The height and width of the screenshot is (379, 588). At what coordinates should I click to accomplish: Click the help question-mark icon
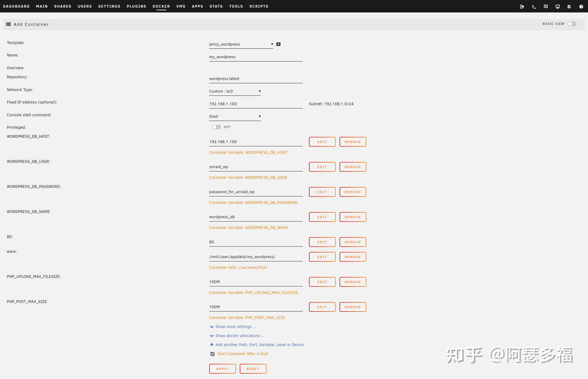tap(581, 6)
